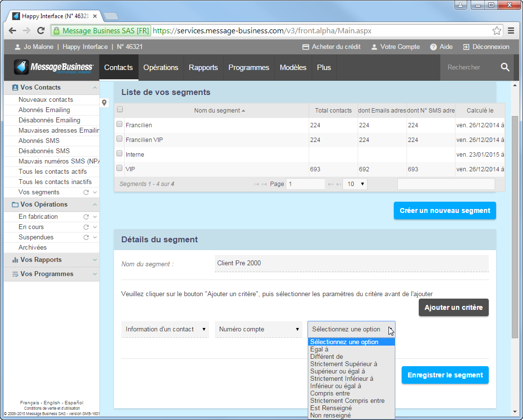Refresh the Vos segments sidebar item
Screen dimensions: 523x420
[86, 192]
